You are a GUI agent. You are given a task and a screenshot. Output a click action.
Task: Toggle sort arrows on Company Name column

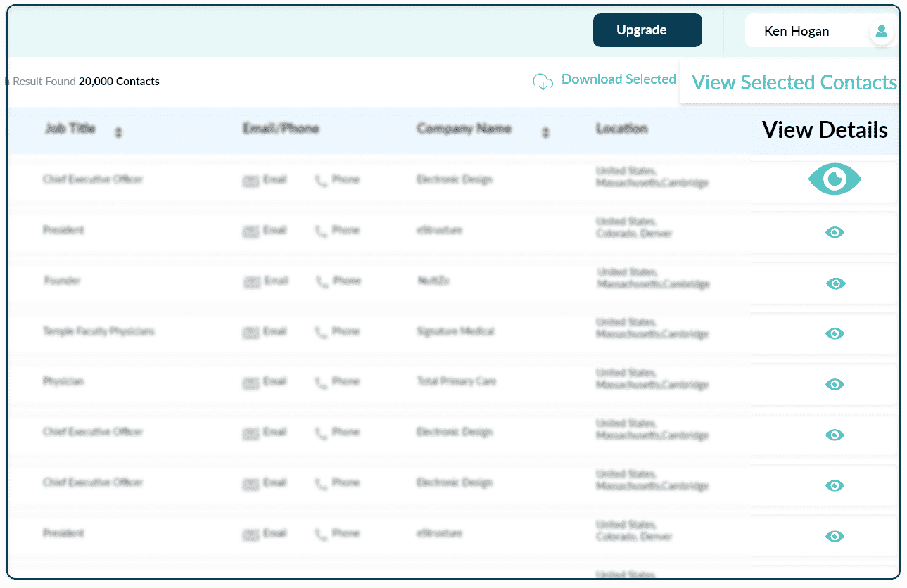click(545, 132)
